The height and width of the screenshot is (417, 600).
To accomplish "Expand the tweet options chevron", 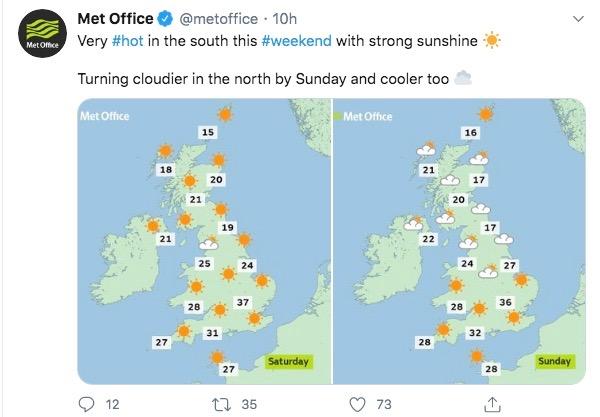I will 579,19.
